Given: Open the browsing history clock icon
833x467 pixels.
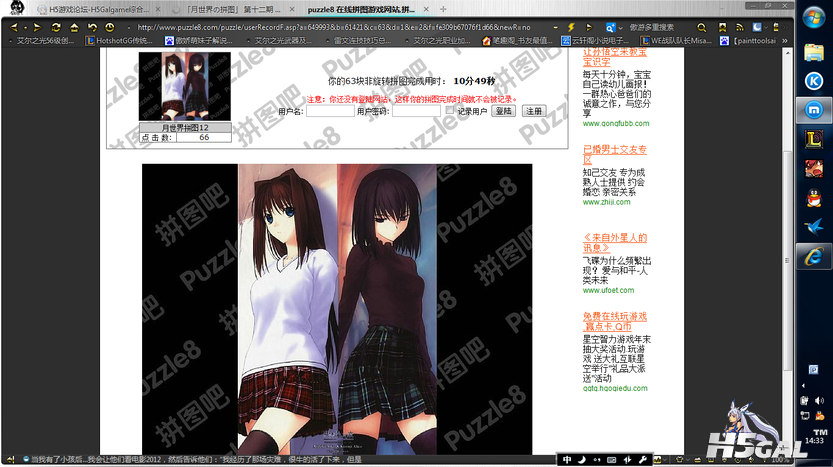Looking at the screenshot, I should 110,27.
